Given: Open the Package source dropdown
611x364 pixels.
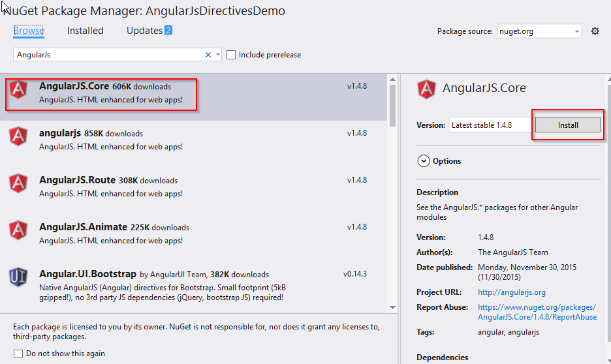Looking at the screenshot, I should point(539,31).
